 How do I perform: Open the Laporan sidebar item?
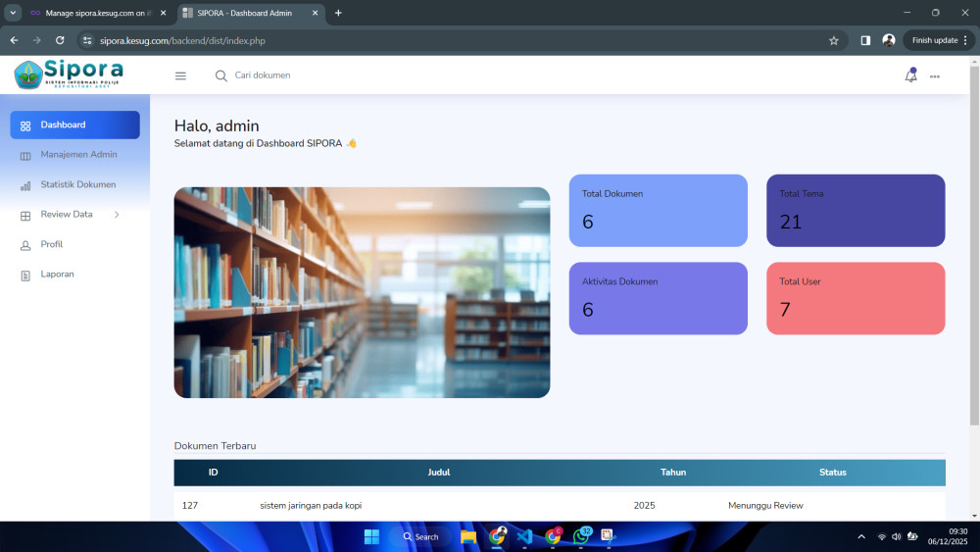click(57, 274)
